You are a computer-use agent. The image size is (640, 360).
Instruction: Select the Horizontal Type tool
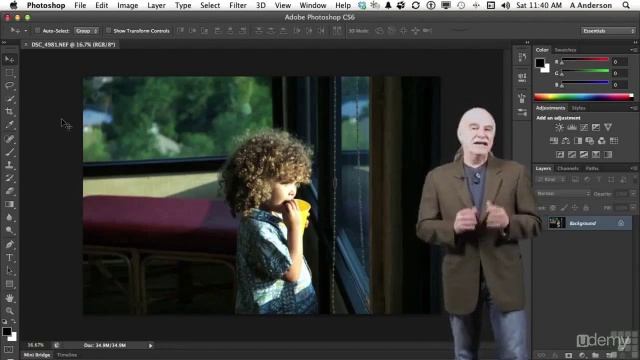coord(9,258)
